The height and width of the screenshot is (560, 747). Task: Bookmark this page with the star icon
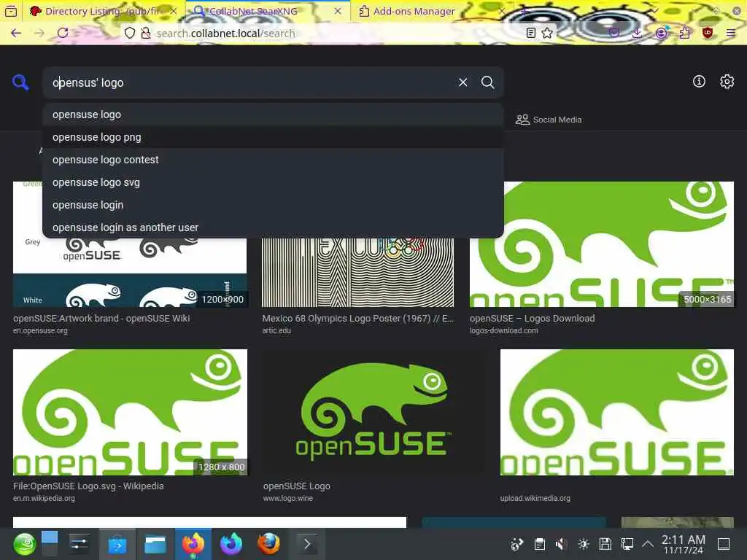547,33
